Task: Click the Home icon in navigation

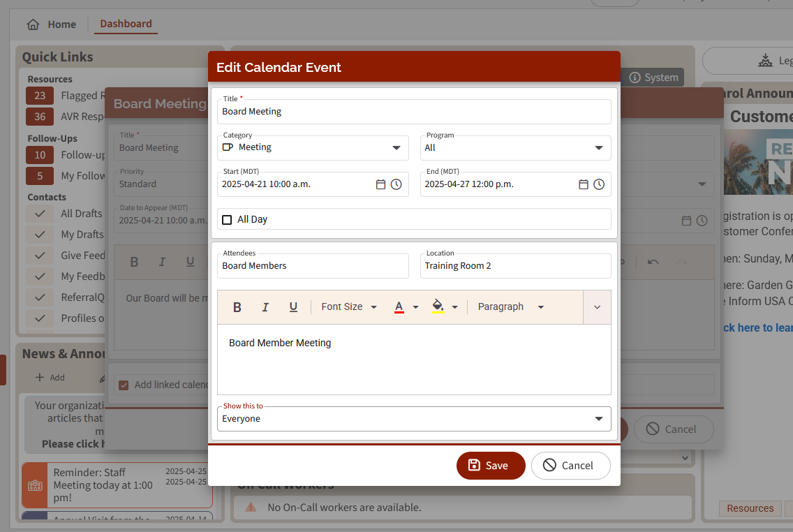Action: (x=33, y=24)
